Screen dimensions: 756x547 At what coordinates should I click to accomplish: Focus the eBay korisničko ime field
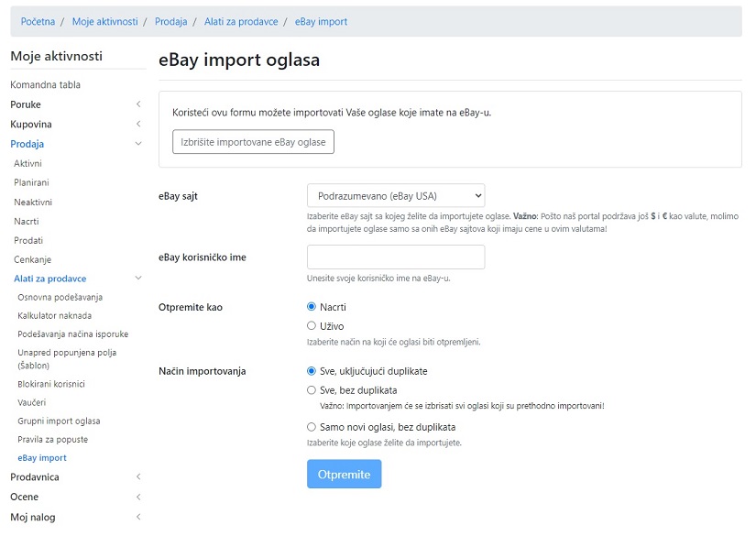pyautogui.click(x=396, y=257)
